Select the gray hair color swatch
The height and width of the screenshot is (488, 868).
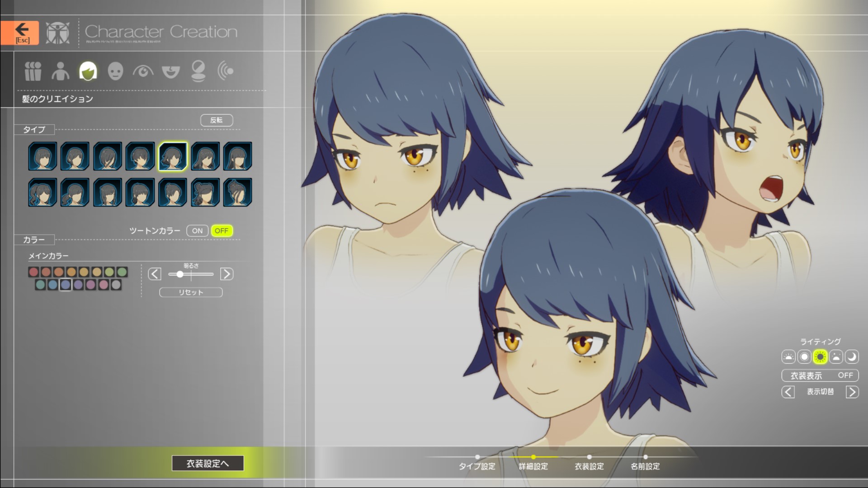click(x=116, y=285)
